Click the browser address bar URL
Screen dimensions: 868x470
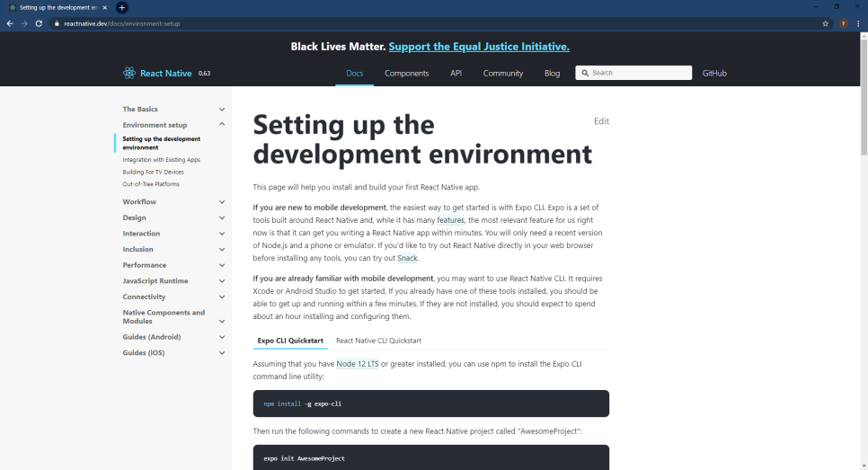[122, 23]
